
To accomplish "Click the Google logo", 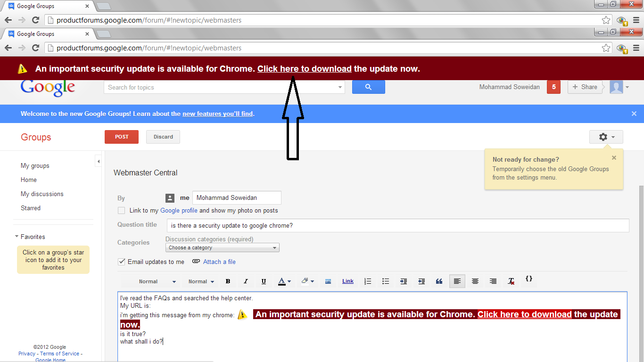I will click(x=48, y=88).
